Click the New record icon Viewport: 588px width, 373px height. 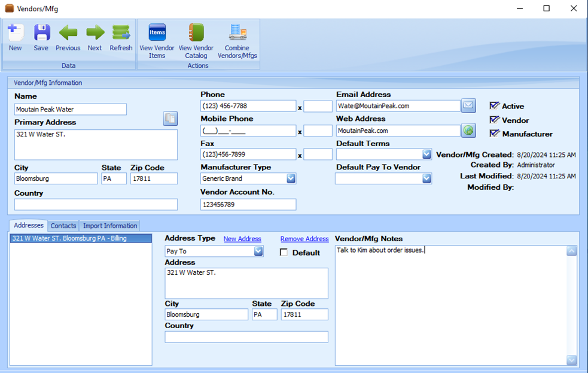(x=16, y=34)
